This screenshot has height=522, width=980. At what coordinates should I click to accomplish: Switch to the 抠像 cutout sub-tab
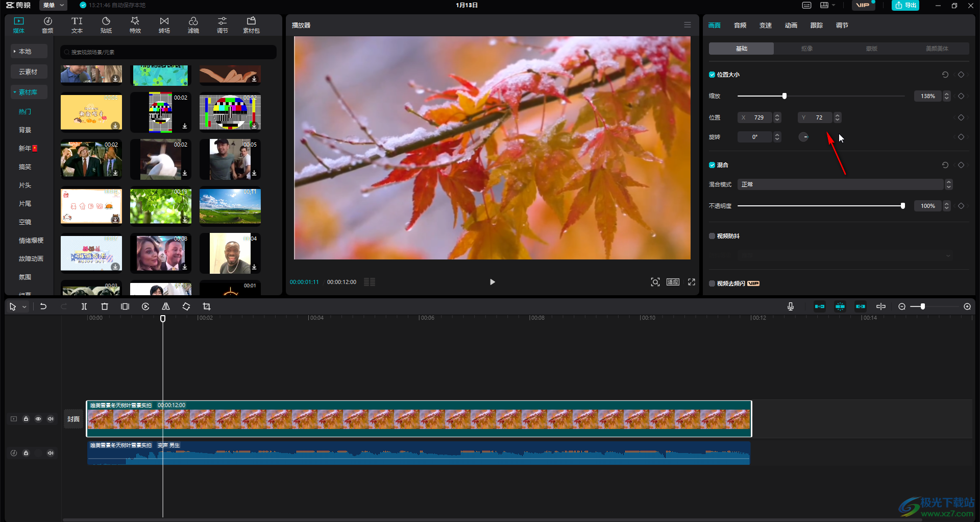tap(806, 49)
